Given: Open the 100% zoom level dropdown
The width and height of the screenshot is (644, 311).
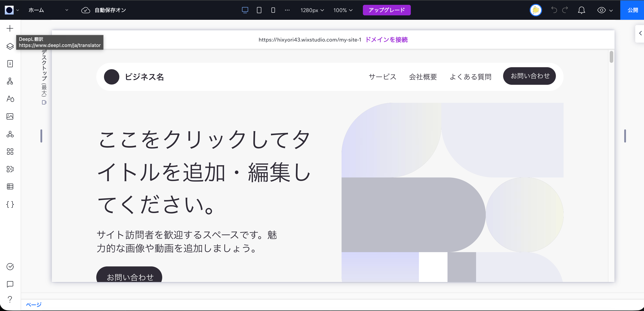Looking at the screenshot, I should point(343,10).
